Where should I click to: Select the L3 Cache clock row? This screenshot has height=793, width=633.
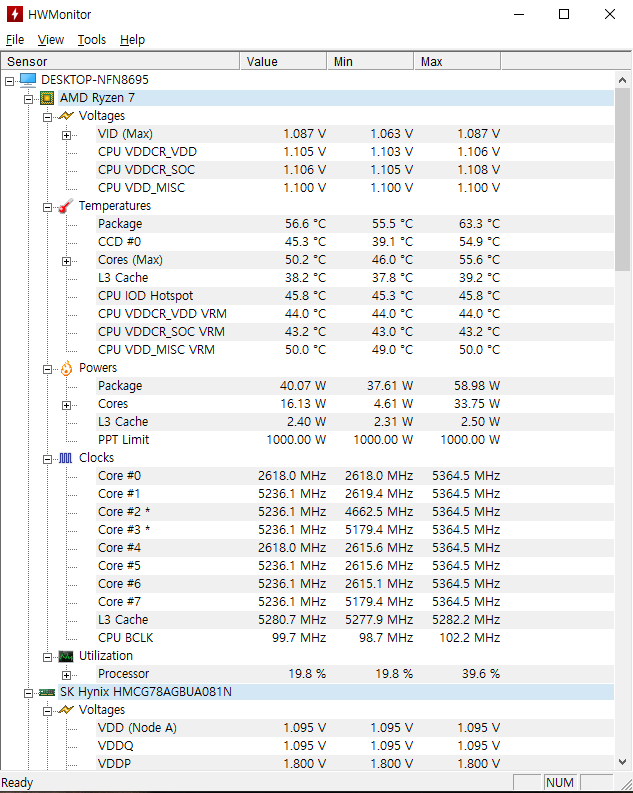tap(355, 620)
